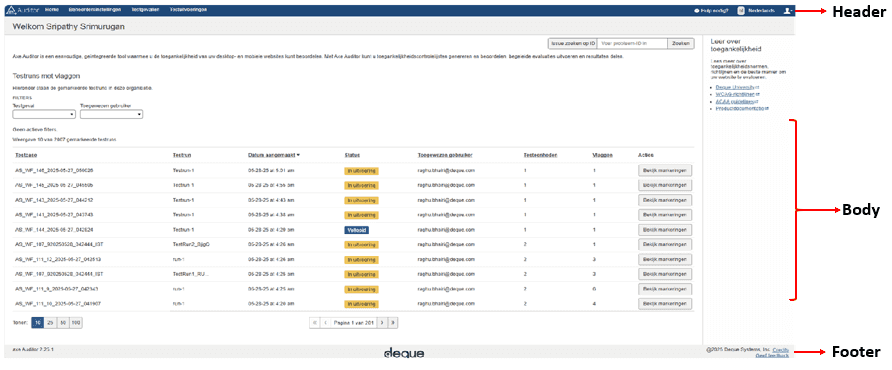The width and height of the screenshot is (892, 370).
Task: Click the In uitvoering badge for AS_WF_146
Action: [361, 170]
